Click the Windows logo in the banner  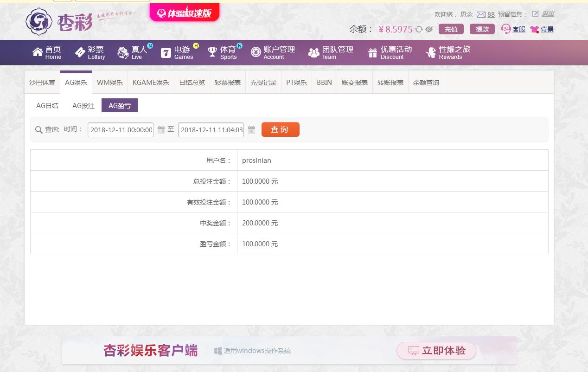click(x=218, y=351)
